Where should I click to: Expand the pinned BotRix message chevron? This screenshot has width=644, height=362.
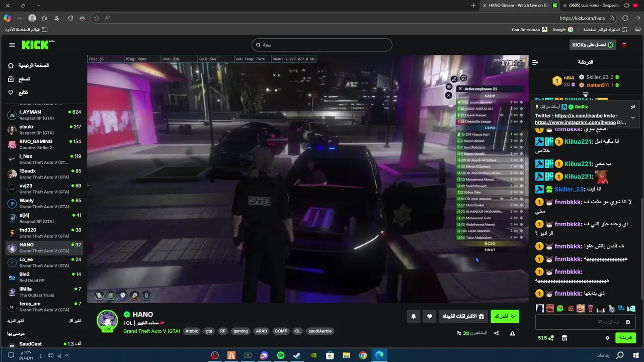tap(632, 118)
